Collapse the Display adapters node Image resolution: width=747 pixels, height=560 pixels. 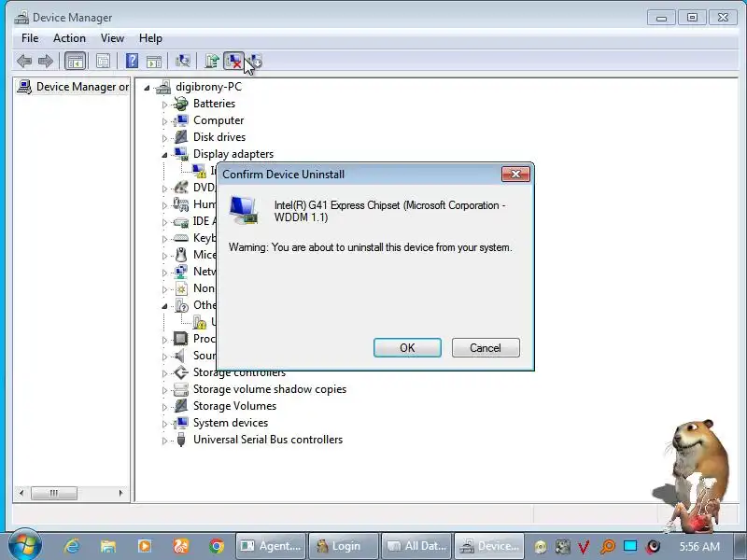click(x=165, y=155)
